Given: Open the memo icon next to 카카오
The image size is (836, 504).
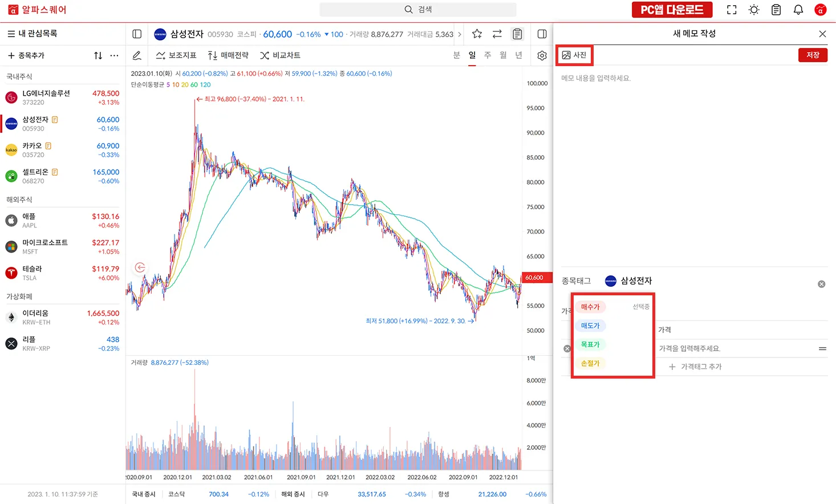Looking at the screenshot, I should point(48,146).
